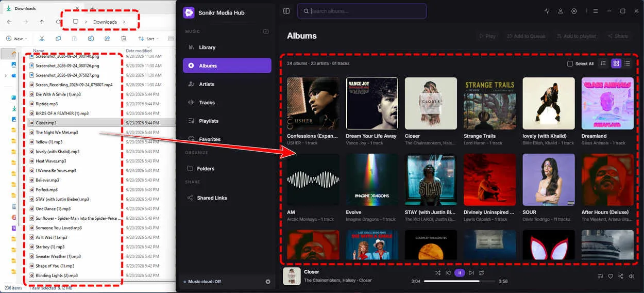Switch albums to grid view
Image resolution: width=644 pixels, height=293 pixels.
616,63
